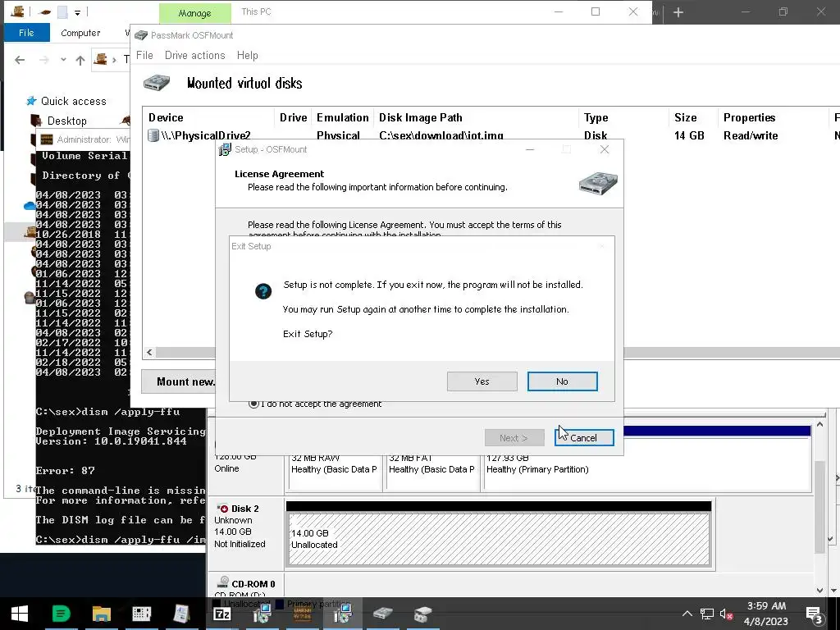Expand the address bar path chevron
The image size is (840, 630).
[x=114, y=60]
